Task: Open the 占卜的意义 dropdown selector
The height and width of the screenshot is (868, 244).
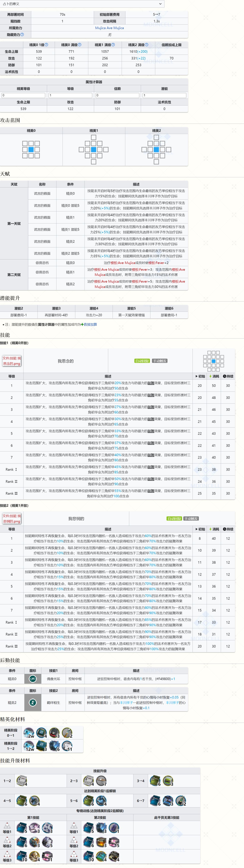Action: [82, 4]
